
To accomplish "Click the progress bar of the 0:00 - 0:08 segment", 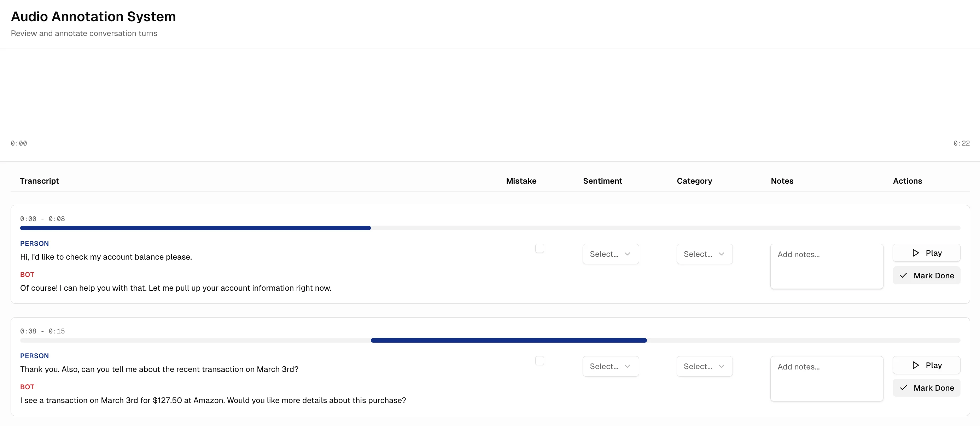I will (x=490, y=228).
